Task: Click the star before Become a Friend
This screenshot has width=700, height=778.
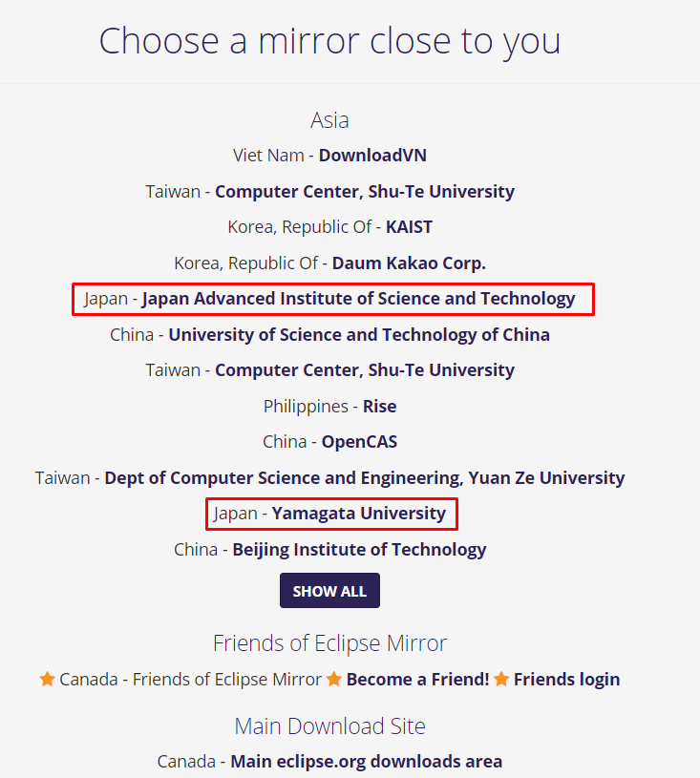Action: pos(334,680)
